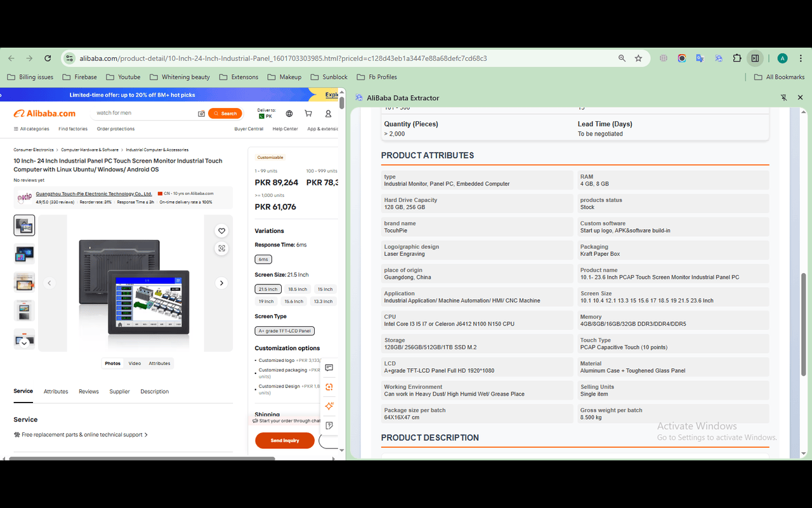This screenshot has width=812, height=508.
Task: Click the find-similar scan icon on product image
Action: point(221,248)
